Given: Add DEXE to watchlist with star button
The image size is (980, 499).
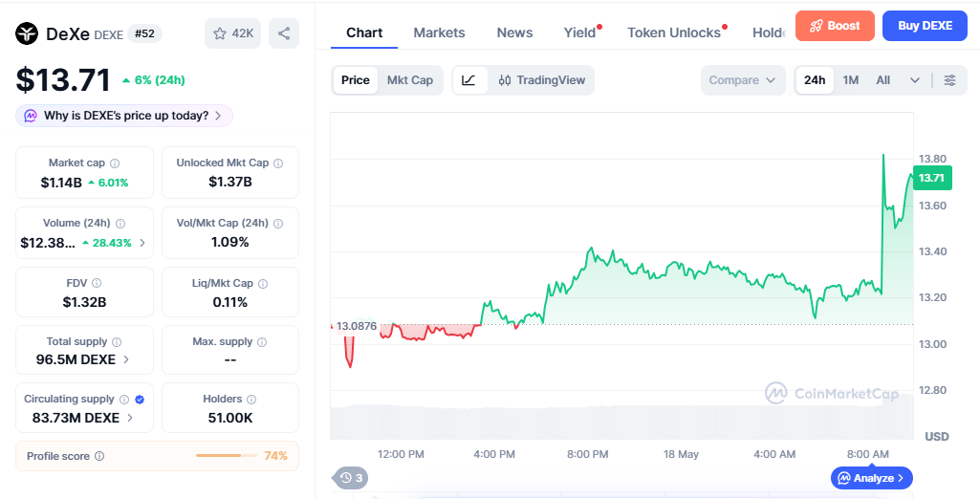Looking at the screenshot, I should point(232,33).
